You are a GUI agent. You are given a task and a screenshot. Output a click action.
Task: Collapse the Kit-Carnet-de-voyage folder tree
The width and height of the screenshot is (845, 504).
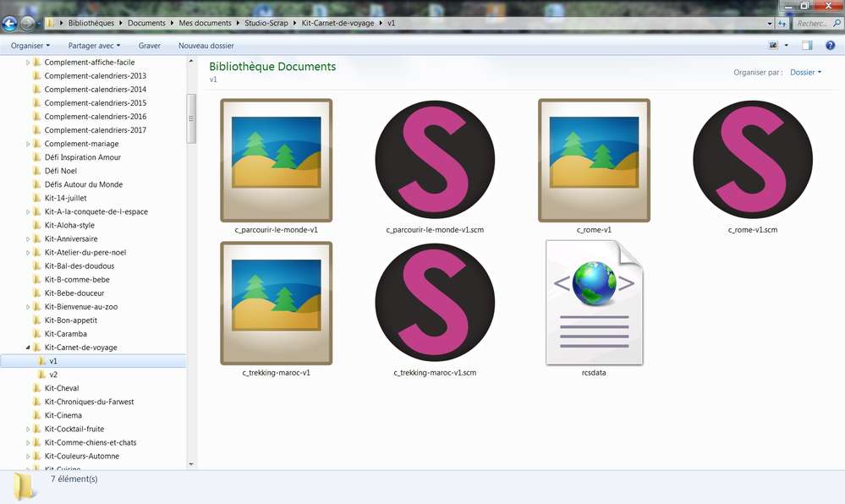point(27,348)
